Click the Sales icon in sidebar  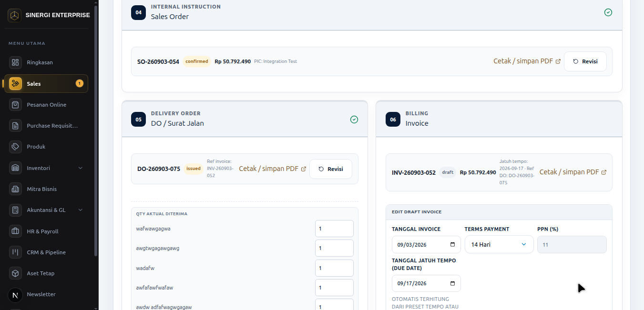pos(15,83)
